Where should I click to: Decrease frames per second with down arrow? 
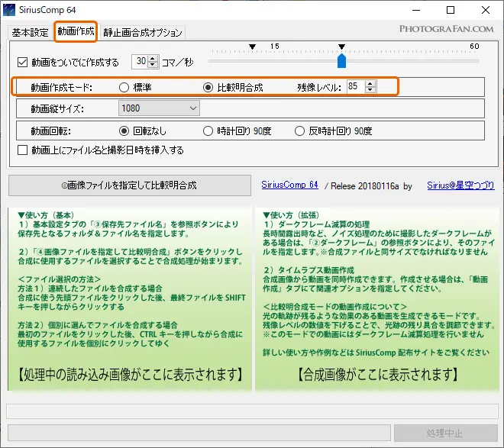(x=153, y=65)
